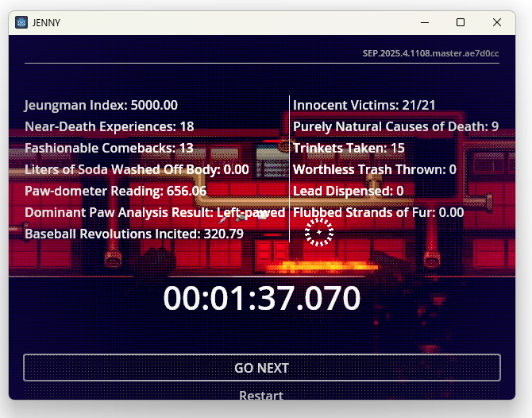
Task: Maximize the JENNY window
Action: [461, 23]
